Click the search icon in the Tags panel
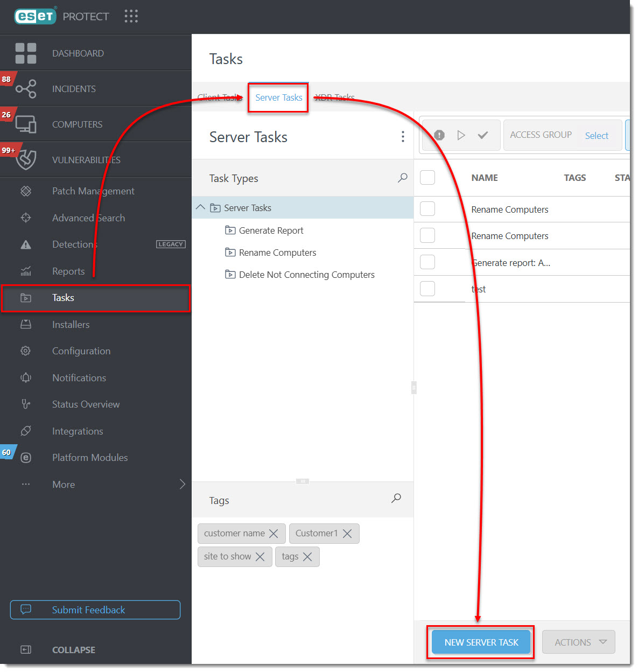 396,498
